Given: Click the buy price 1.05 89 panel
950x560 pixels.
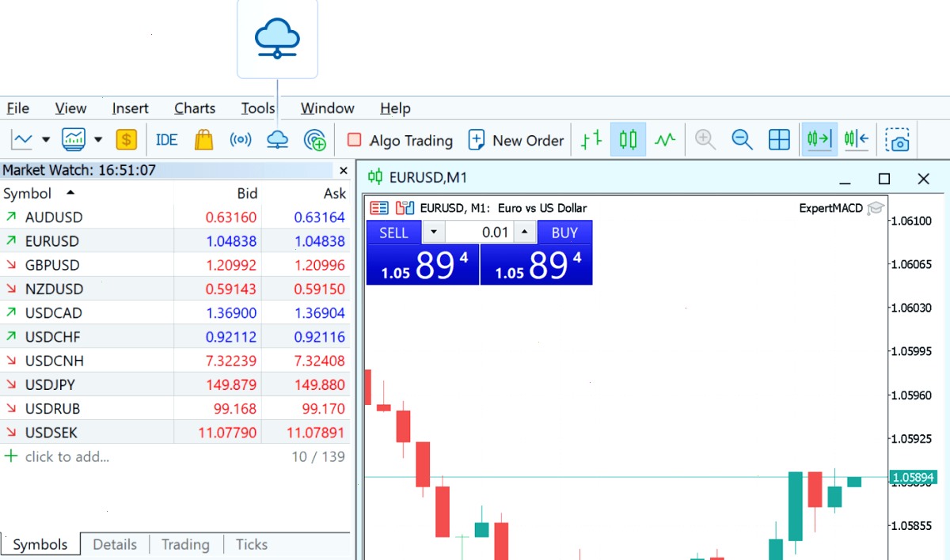Looking at the screenshot, I should tap(536, 264).
